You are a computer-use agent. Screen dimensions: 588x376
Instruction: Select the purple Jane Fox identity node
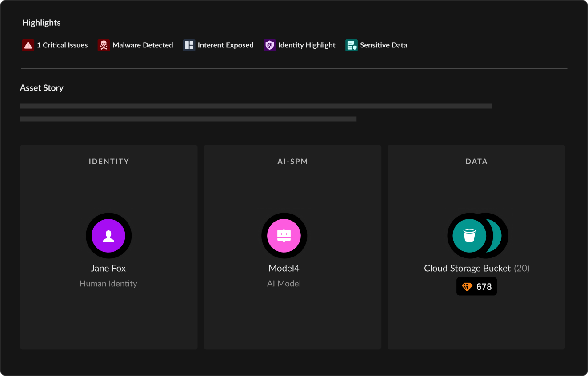[x=108, y=236]
